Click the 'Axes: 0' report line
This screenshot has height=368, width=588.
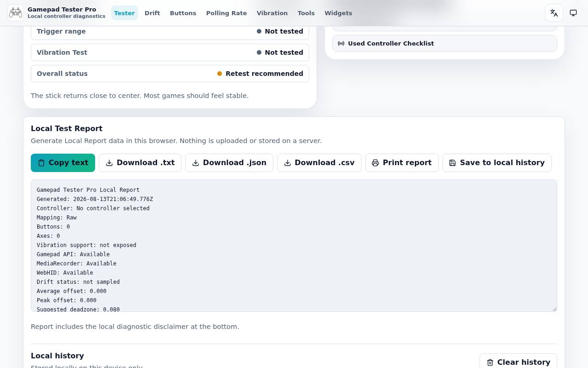tap(48, 236)
